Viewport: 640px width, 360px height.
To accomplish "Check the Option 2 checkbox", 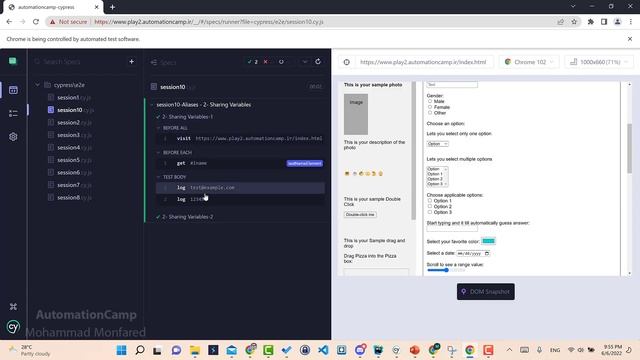I will point(430,206).
